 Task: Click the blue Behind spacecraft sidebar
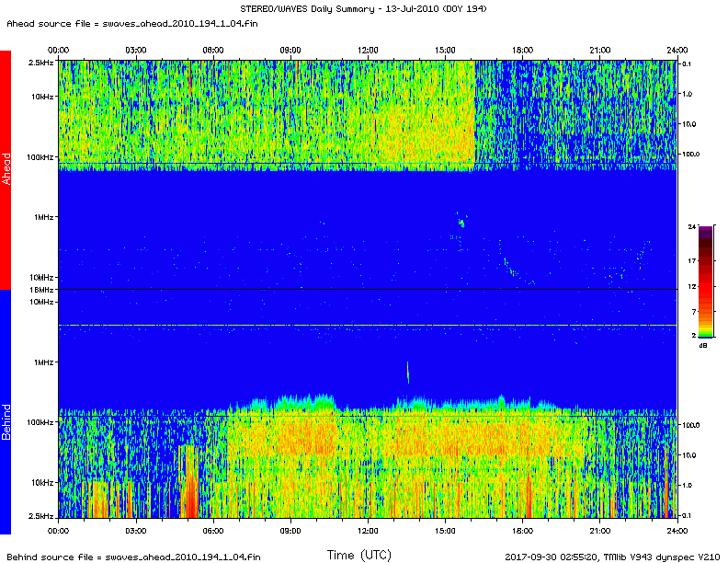click(x=6, y=411)
